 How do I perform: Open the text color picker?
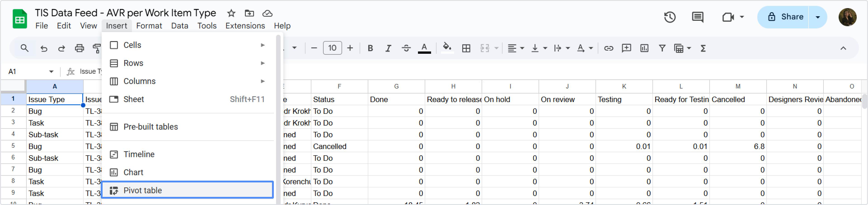[424, 49]
